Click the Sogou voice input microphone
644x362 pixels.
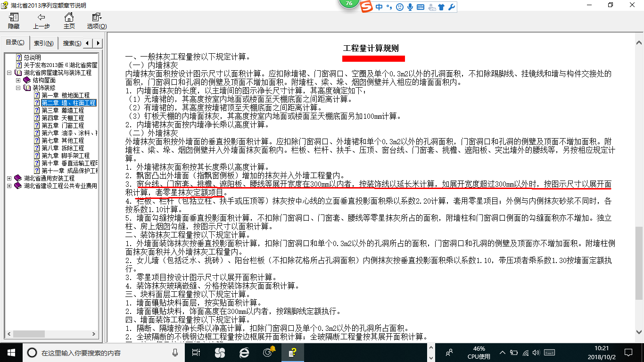[410, 7]
